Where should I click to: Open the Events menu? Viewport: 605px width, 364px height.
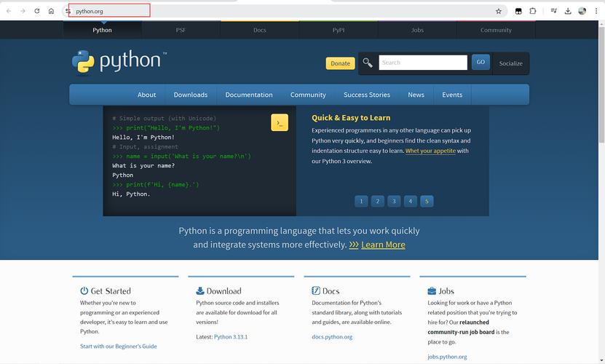pos(452,95)
